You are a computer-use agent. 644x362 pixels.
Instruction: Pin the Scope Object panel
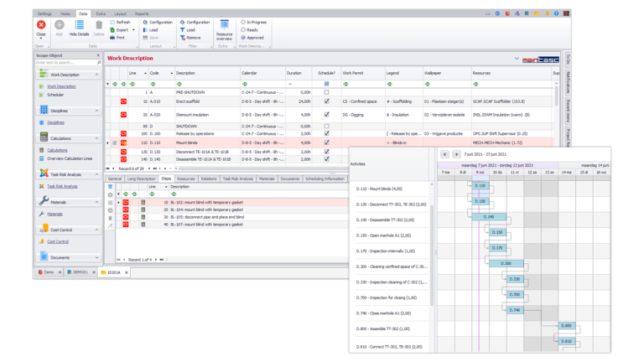[98, 55]
